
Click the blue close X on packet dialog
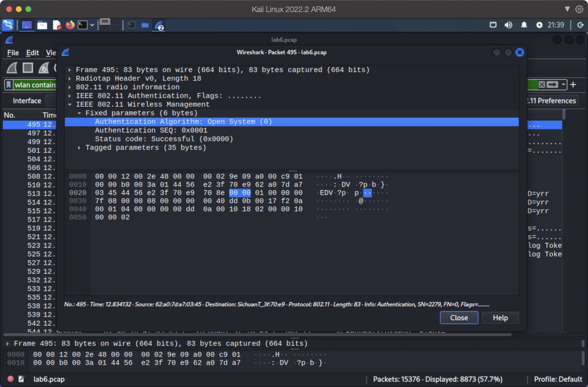click(x=520, y=52)
